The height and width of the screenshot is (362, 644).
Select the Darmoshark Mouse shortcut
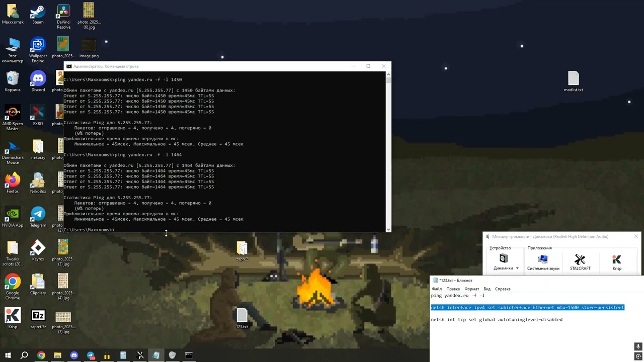(x=13, y=152)
